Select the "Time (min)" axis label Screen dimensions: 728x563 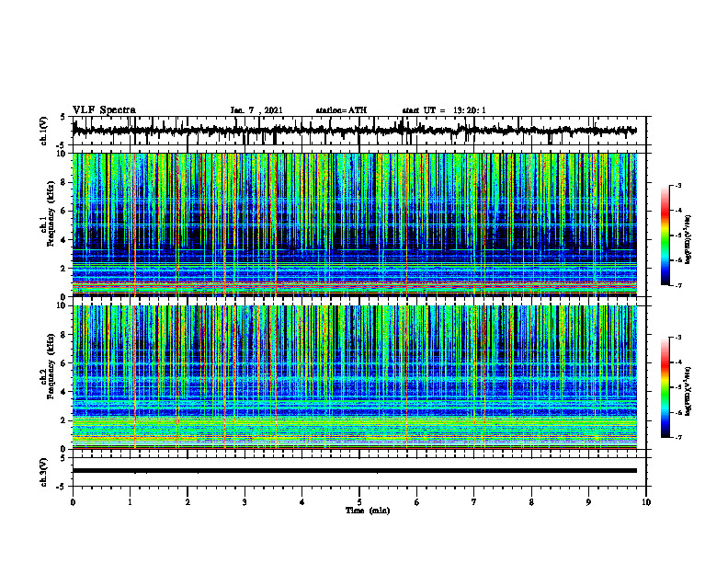click(368, 511)
